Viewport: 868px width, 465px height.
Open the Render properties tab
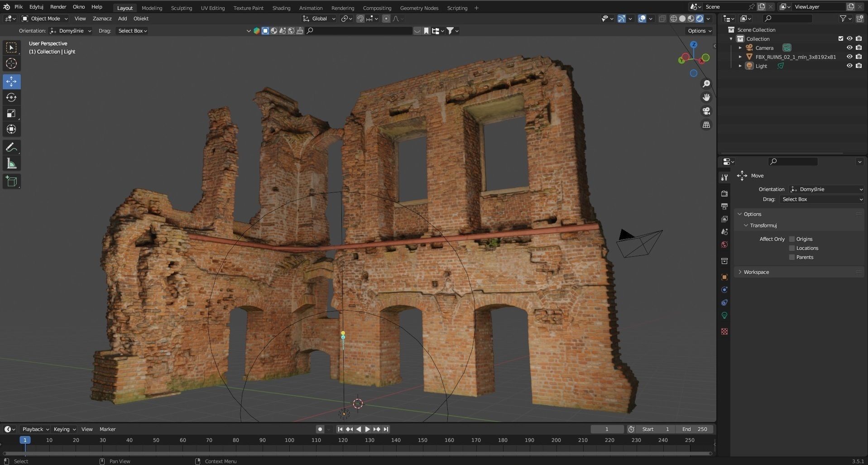click(724, 193)
